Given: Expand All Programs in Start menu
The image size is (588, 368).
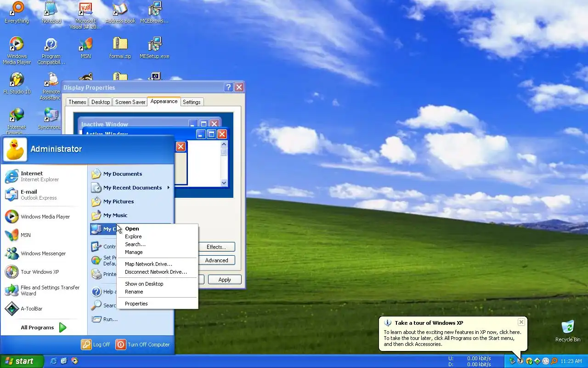Looking at the screenshot, I should click(x=44, y=328).
